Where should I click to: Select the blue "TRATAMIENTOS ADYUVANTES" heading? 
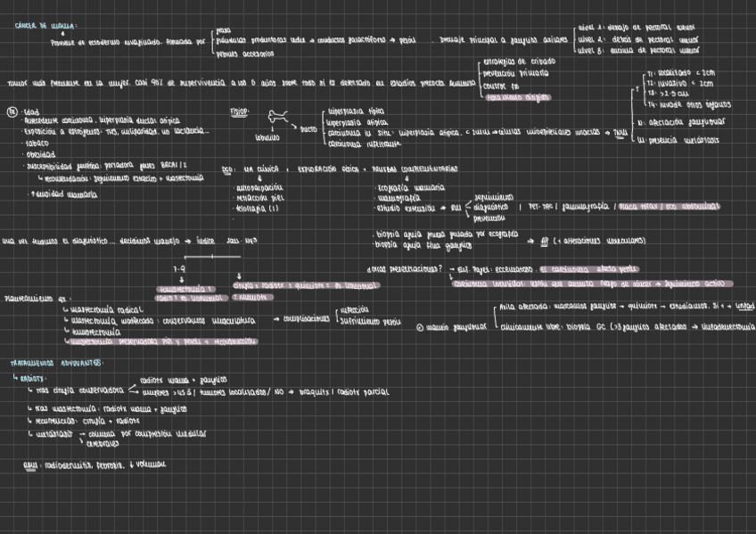55,363
